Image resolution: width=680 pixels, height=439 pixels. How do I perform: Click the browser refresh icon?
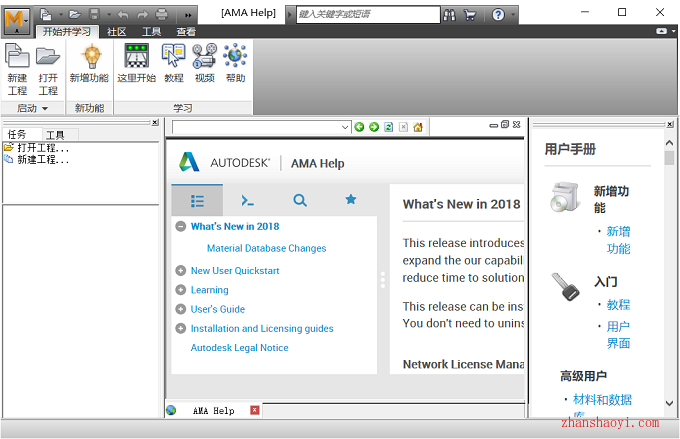coord(389,127)
